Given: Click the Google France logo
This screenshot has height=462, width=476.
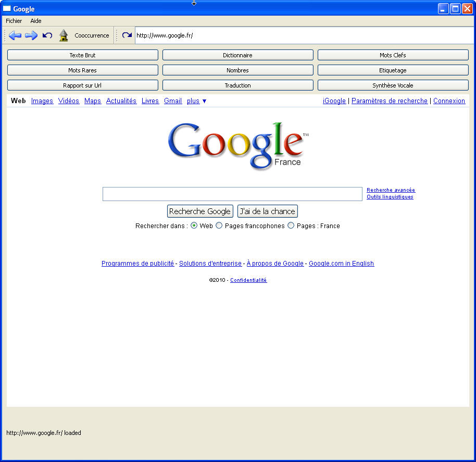Looking at the screenshot, I should pyautogui.click(x=238, y=146).
